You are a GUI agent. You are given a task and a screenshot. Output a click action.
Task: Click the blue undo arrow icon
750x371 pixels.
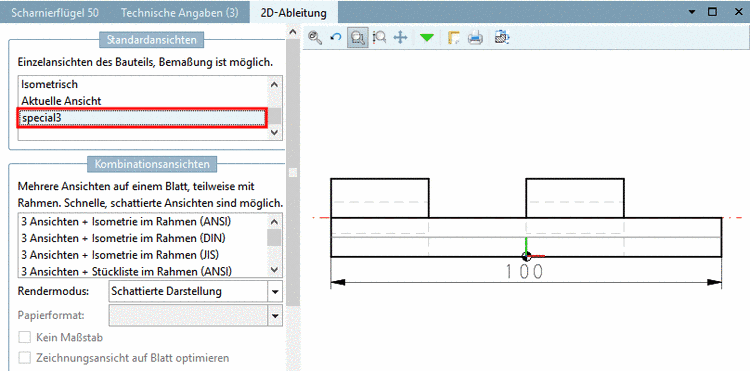(x=336, y=37)
